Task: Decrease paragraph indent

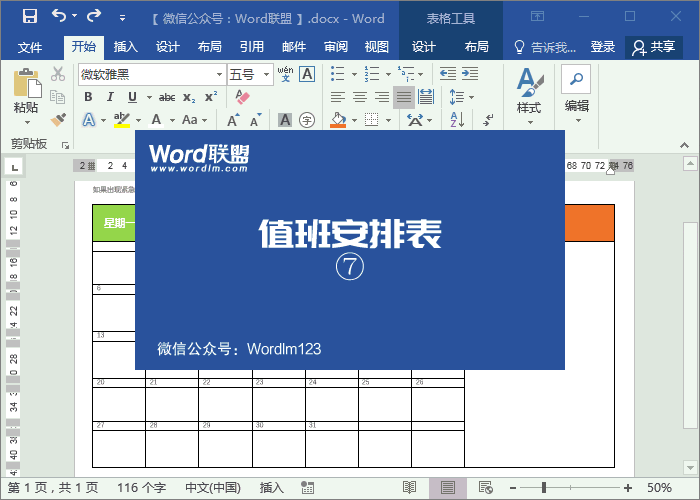Action: pyautogui.click(x=448, y=73)
